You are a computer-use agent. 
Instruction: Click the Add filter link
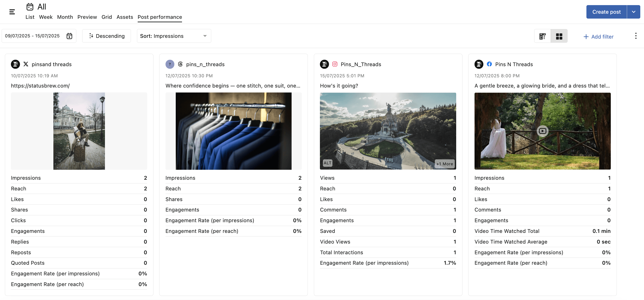598,37
